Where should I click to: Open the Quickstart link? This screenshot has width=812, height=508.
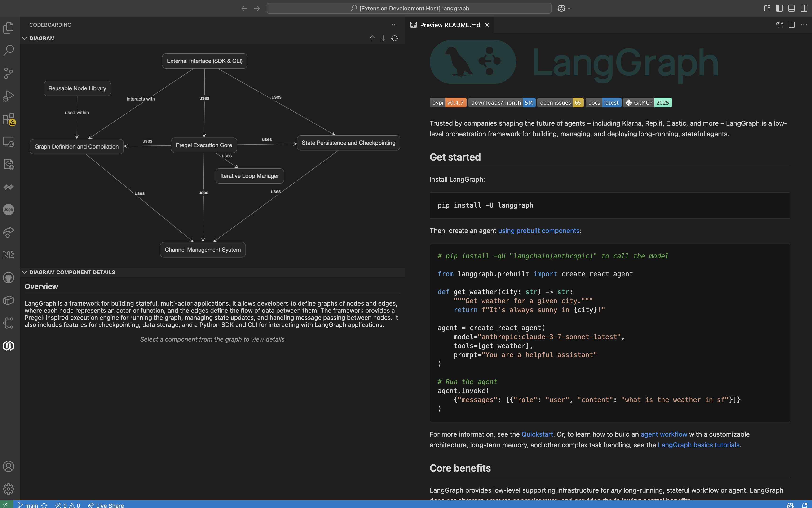[x=537, y=434]
